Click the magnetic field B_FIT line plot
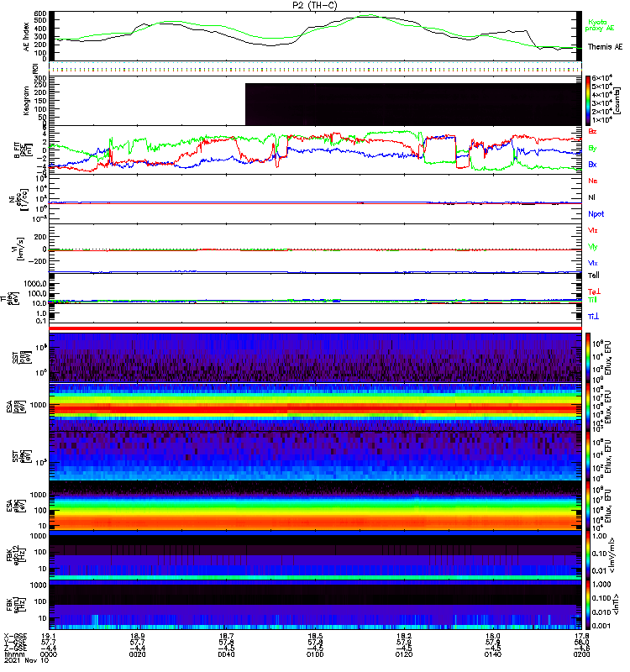630x672 pixels. [x=315, y=150]
